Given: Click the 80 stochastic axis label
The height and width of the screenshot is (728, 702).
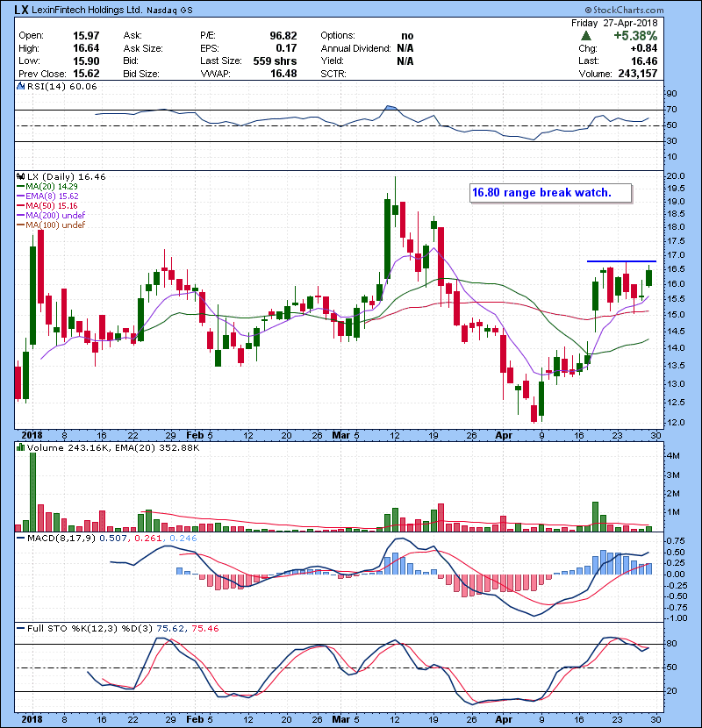Looking at the screenshot, I should click(x=672, y=644).
